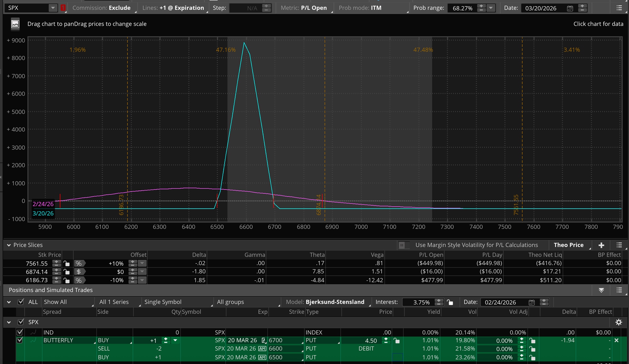629x364 pixels.
Task: Open calendar icon beside 02/24/2026 date
Action: [532, 302]
